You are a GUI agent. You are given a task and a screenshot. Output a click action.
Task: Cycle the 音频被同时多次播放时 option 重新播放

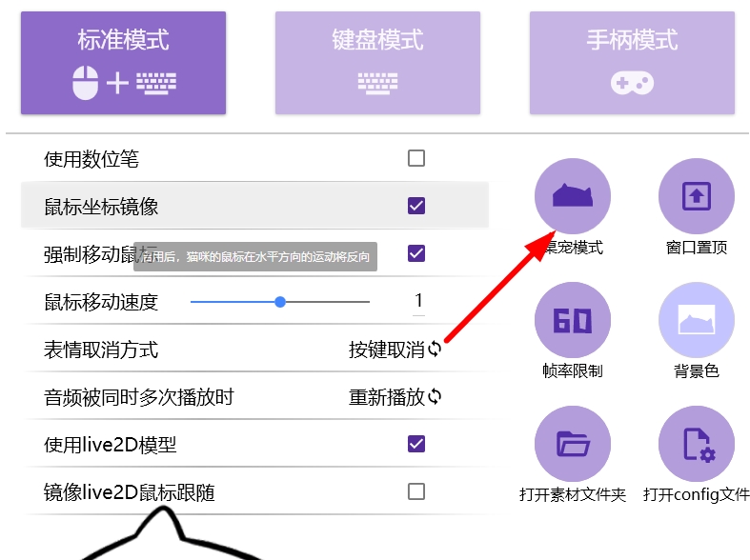point(395,397)
